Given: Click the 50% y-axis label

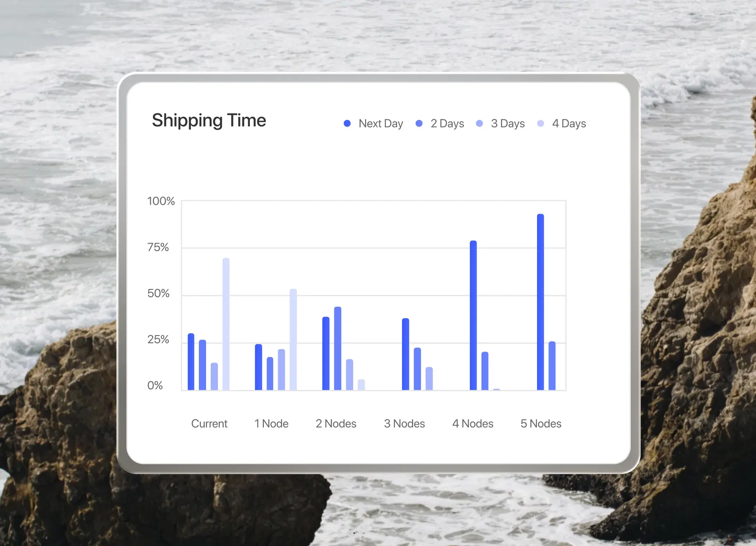Looking at the screenshot, I should pos(158,293).
